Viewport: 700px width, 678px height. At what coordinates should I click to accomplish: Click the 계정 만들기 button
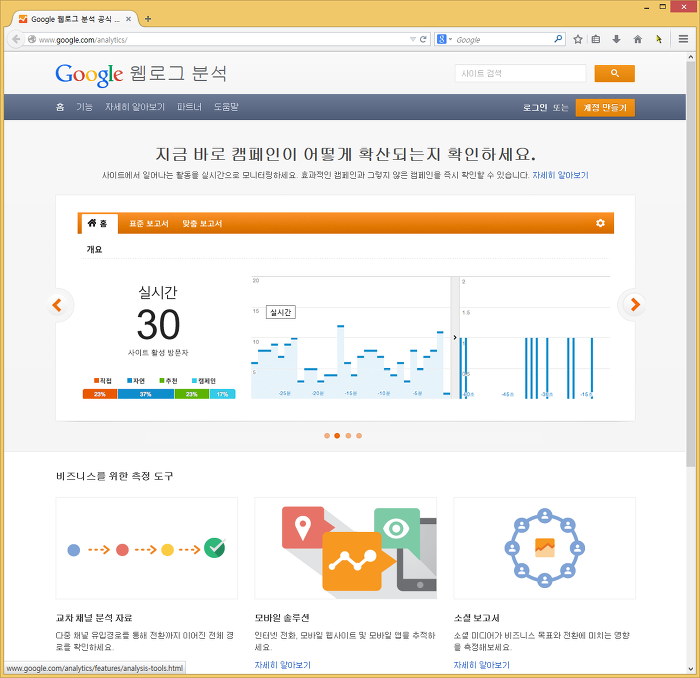605,108
